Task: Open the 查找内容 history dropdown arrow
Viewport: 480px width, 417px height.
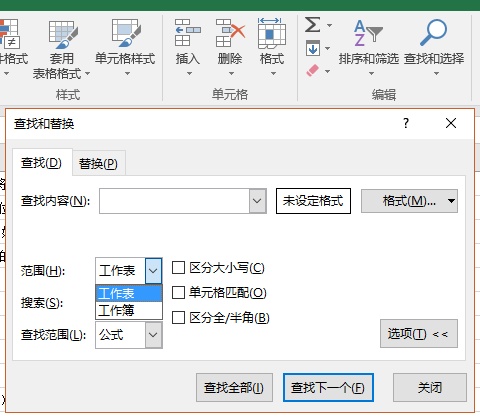Action: pyautogui.click(x=257, y=201)
